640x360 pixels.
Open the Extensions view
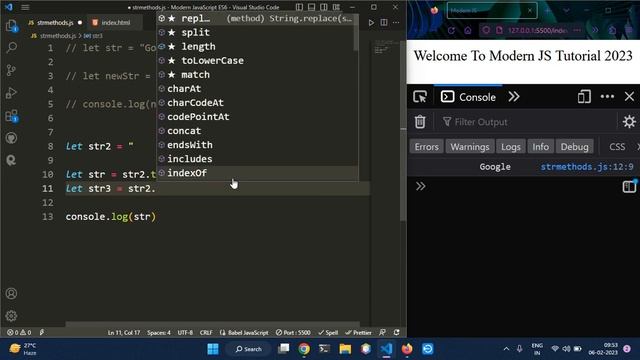tap(11, 116)
